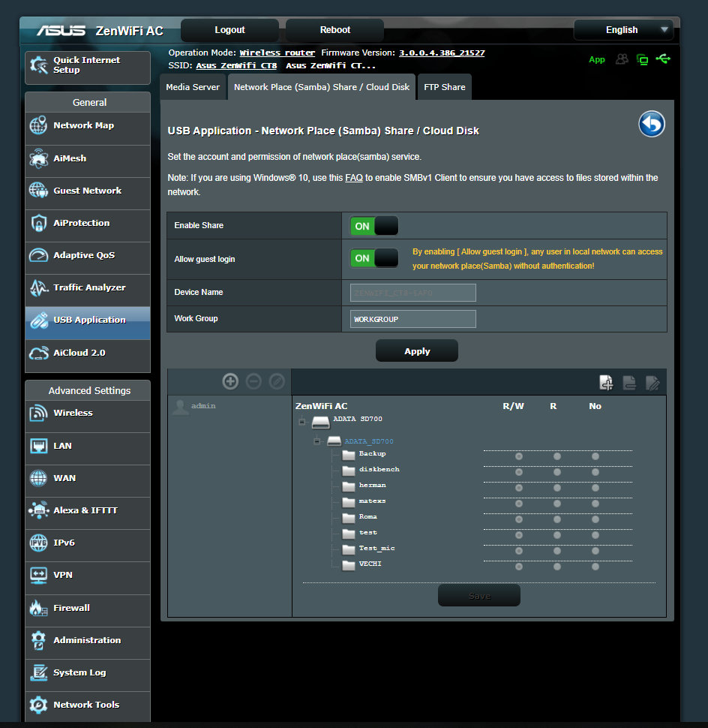The width and height of the screenshot is (708, 728).
Task: Click the Logout button
Action: click(x=229, y=30)
